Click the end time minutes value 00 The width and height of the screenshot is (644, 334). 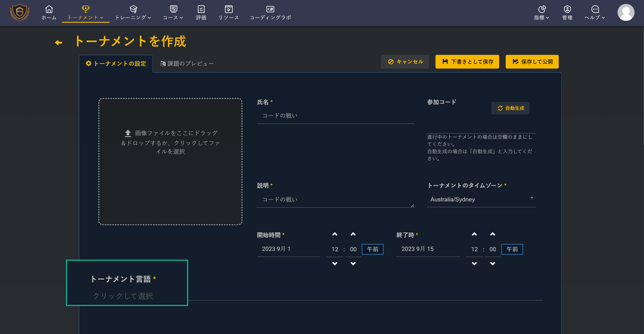click(493, 249)
